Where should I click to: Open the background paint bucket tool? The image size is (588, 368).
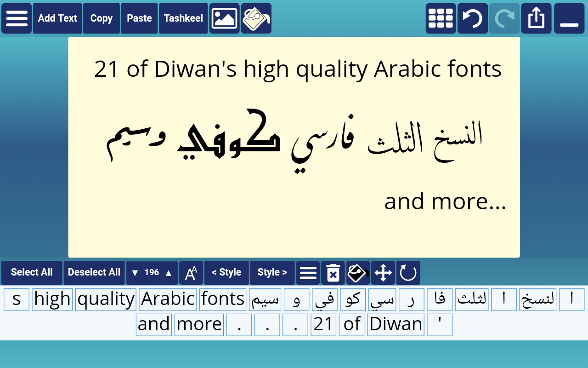256,18
